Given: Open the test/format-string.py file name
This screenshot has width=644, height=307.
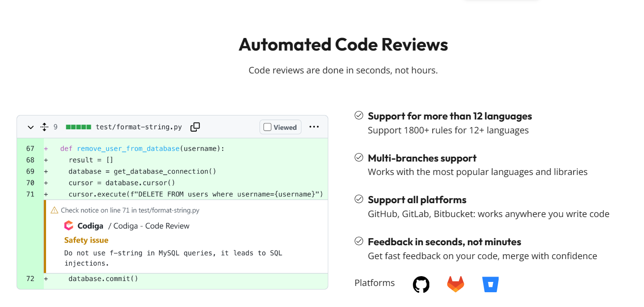Looking at the screenshot, I should (139, 127).
